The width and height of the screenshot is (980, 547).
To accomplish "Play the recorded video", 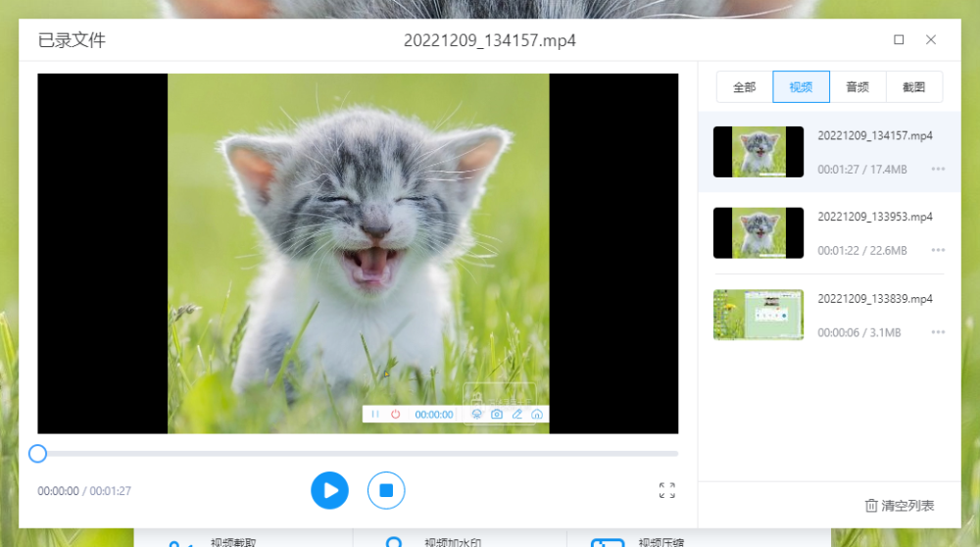I will [329, 490].
